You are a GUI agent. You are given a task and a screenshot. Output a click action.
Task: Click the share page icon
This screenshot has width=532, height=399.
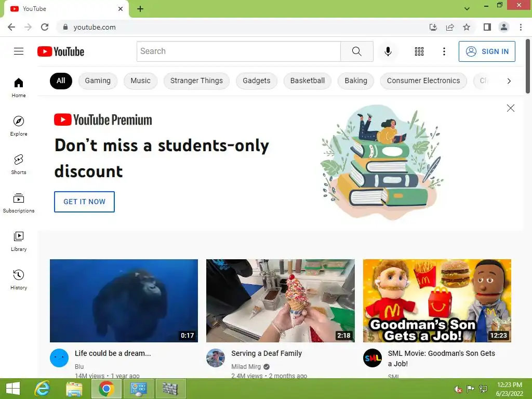coord(450,27)
